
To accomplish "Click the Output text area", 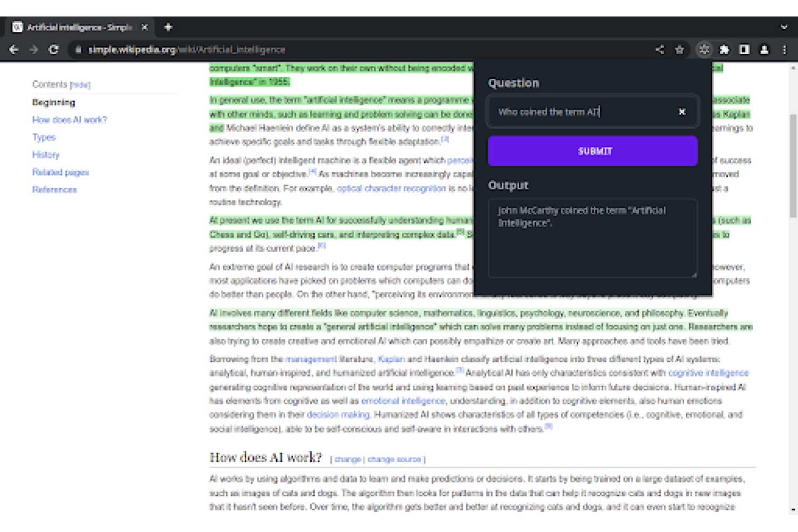I will [x=593, y=238].
